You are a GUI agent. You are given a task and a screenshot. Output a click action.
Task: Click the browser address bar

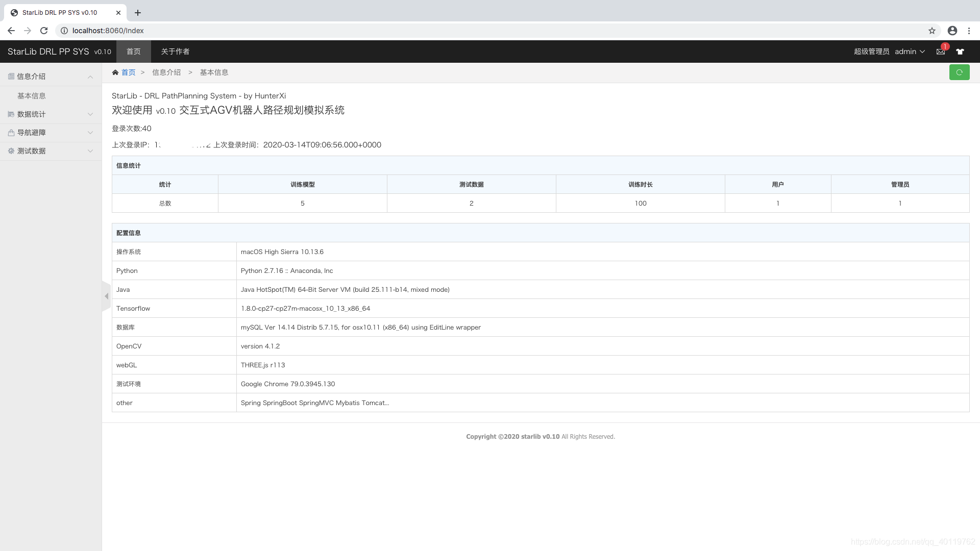459,31
